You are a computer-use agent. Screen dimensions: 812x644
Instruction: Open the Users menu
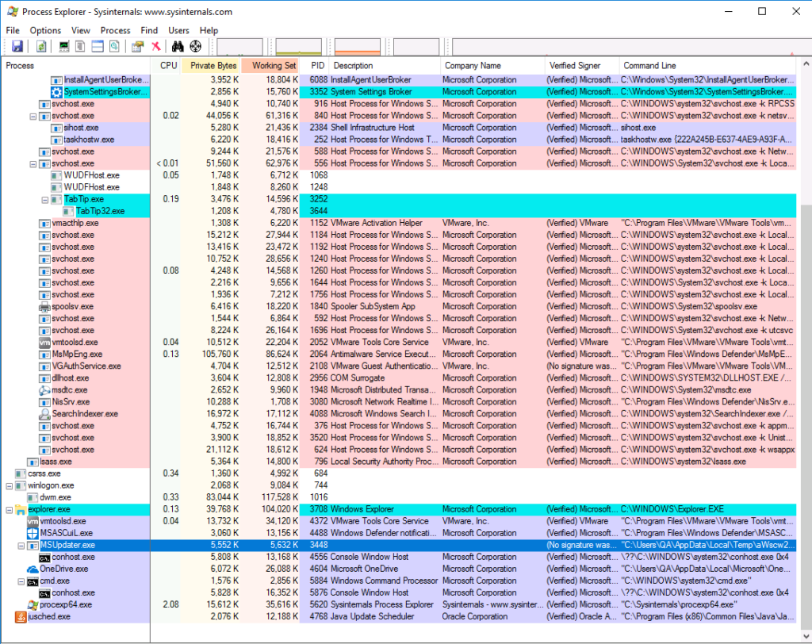pyautogui.click(x=178, y=31)
